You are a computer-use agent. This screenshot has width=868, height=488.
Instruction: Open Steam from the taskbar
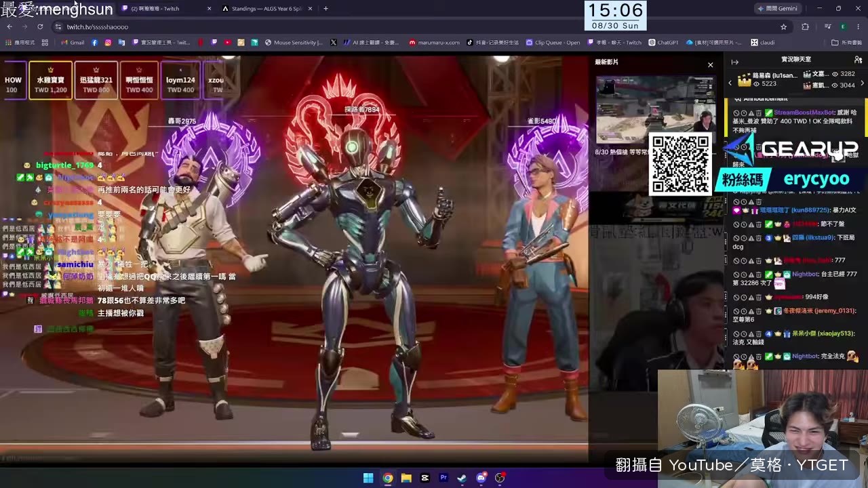coord(462,478)
